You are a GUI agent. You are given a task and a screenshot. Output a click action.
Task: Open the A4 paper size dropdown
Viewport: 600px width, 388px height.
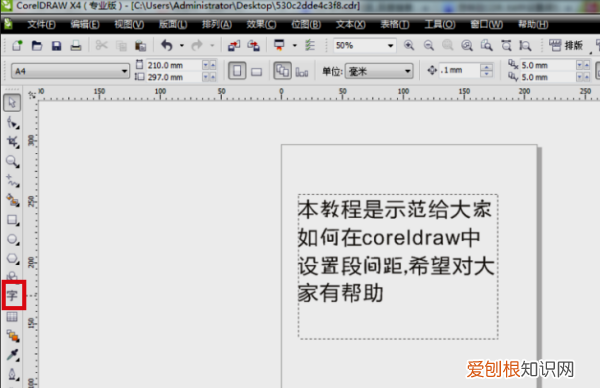coord(70,71)
